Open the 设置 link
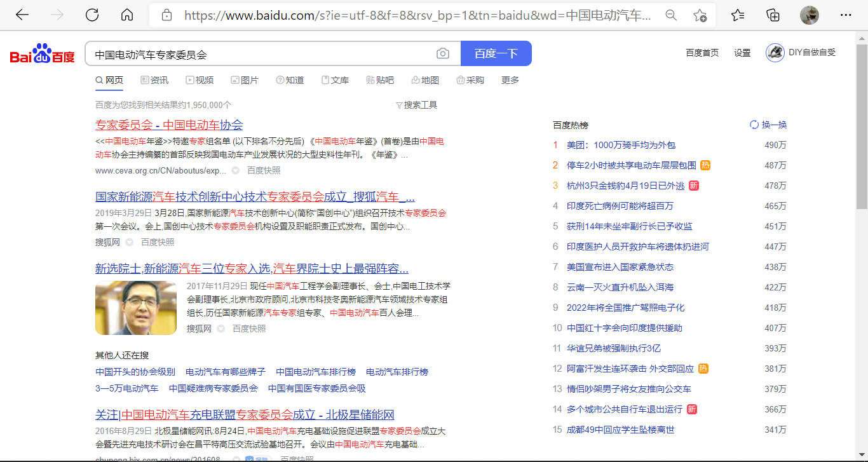Viewport: 868px width, 462px height. click(742, 53)
